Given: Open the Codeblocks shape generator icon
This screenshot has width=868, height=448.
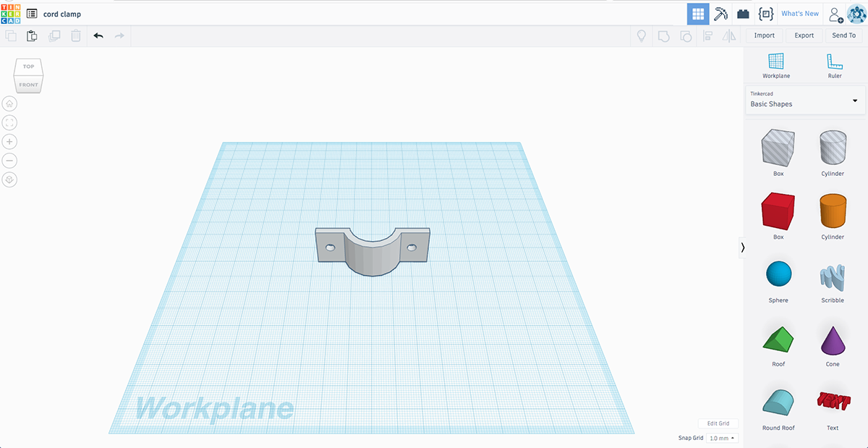Looking at the screenshot, I should pos(765,14).
